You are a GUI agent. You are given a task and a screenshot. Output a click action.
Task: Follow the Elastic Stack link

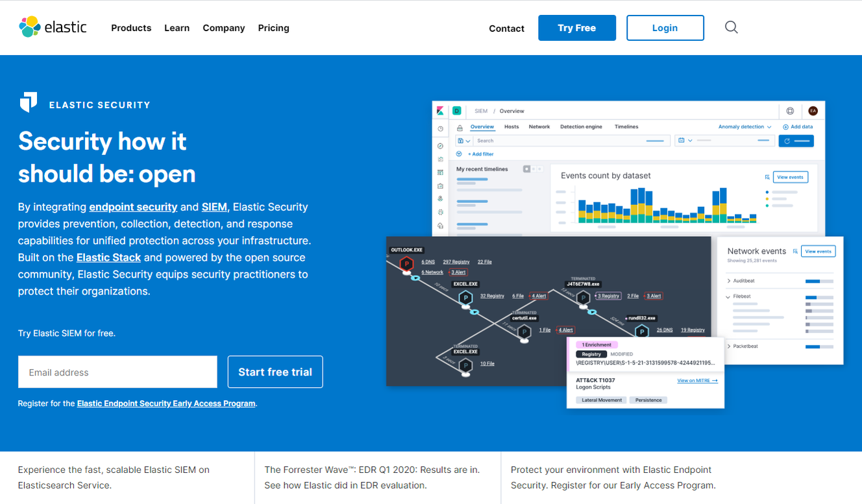[x=109, y=258]
